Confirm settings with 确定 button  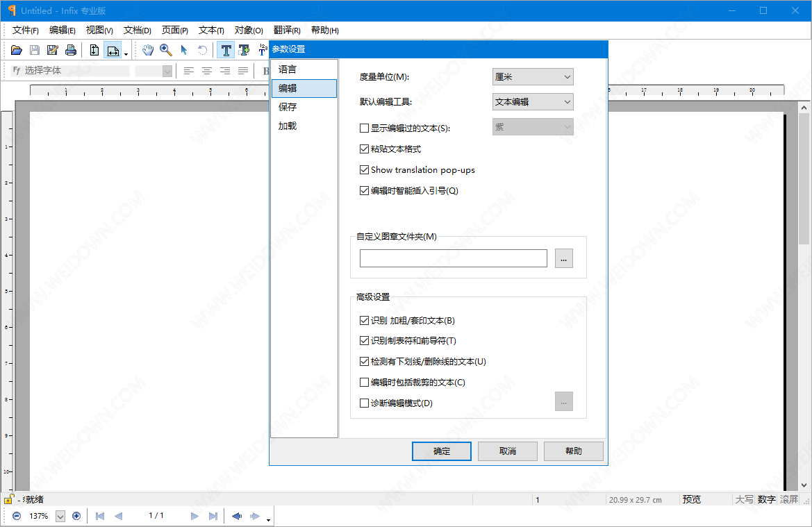point(442,451)
